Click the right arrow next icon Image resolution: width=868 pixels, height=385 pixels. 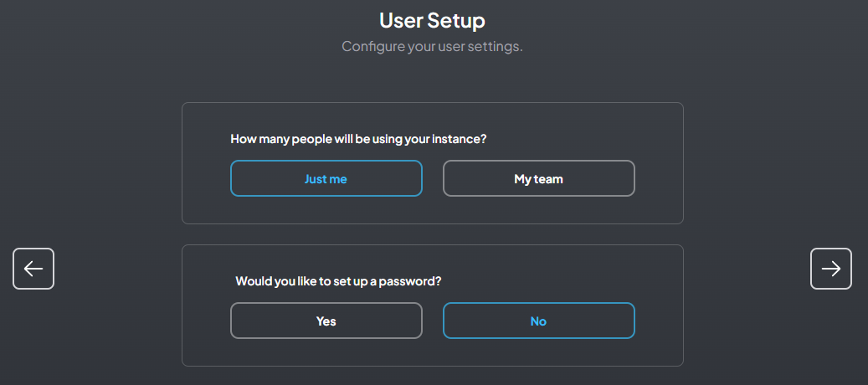click(x=831, y=269)
